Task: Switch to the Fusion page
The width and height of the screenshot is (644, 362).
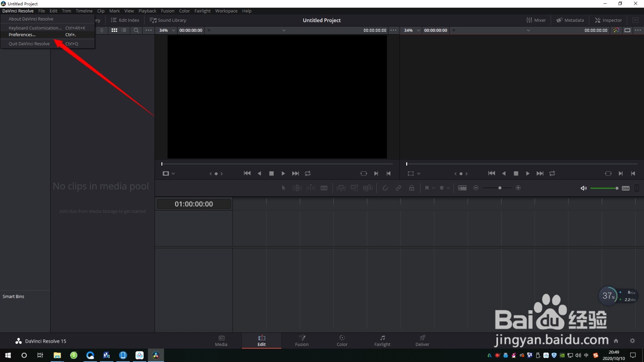Action: pyautogui.click(x=302, y=341)
